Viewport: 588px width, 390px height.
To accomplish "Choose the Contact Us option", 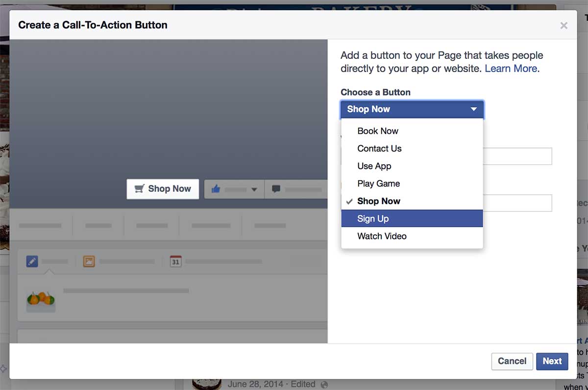I will pos(412,149).
